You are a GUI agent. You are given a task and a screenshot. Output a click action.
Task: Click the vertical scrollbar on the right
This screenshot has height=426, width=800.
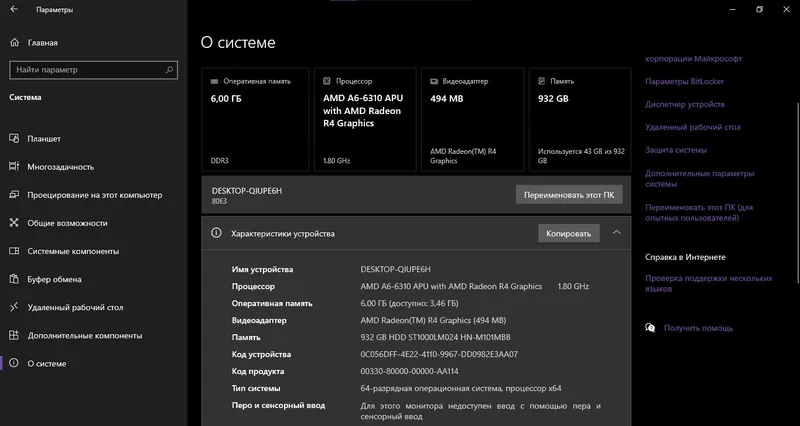click(x=798, y=191)
